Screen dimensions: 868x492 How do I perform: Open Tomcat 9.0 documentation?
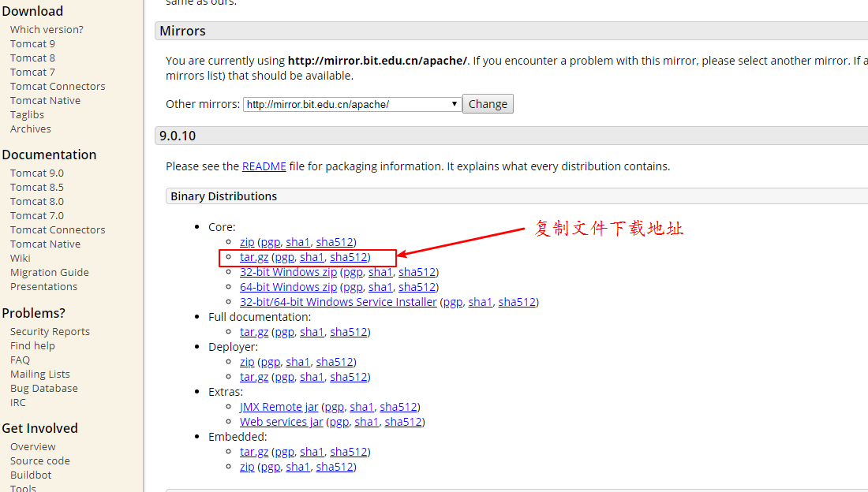(x=37, y=173)
